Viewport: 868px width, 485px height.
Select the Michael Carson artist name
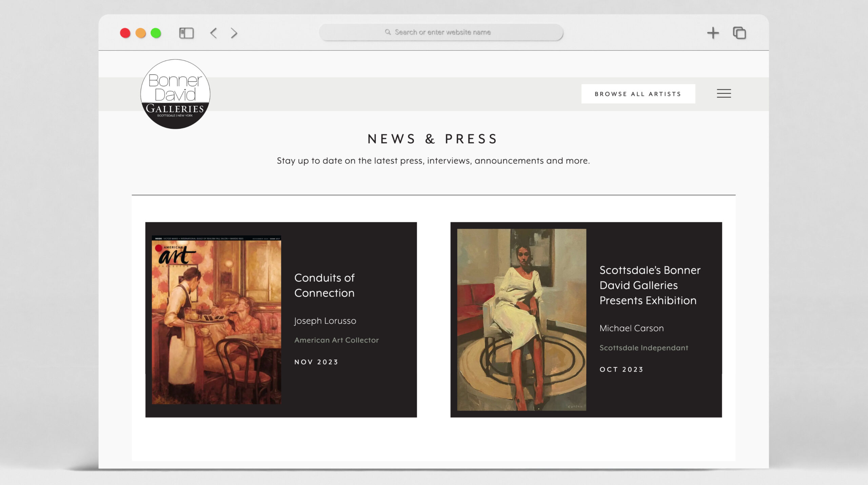point(631,328)
